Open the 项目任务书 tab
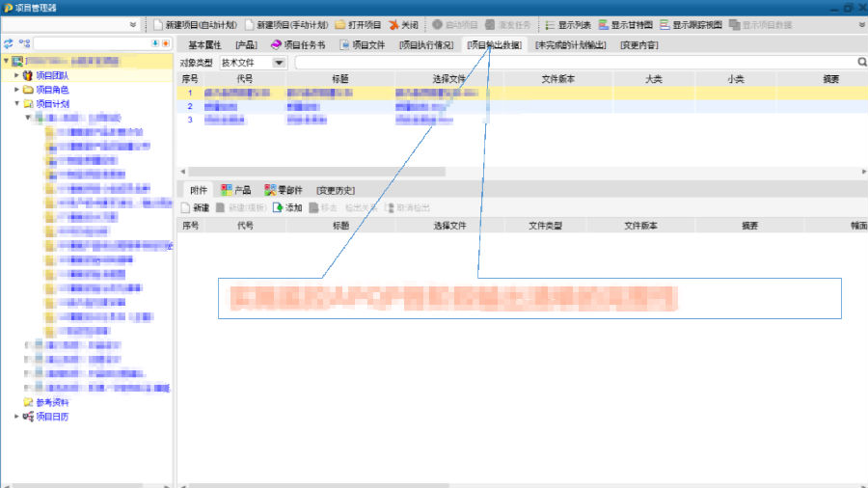868x488 pixels. point(298,44)
